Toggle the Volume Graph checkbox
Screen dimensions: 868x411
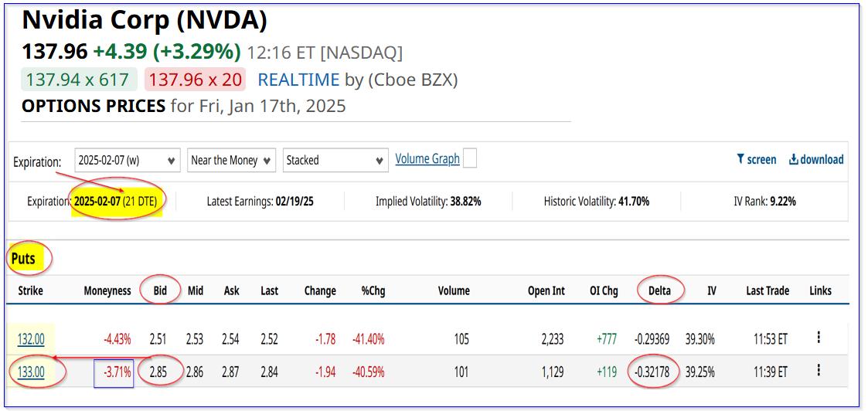click(x=470, y=158)
